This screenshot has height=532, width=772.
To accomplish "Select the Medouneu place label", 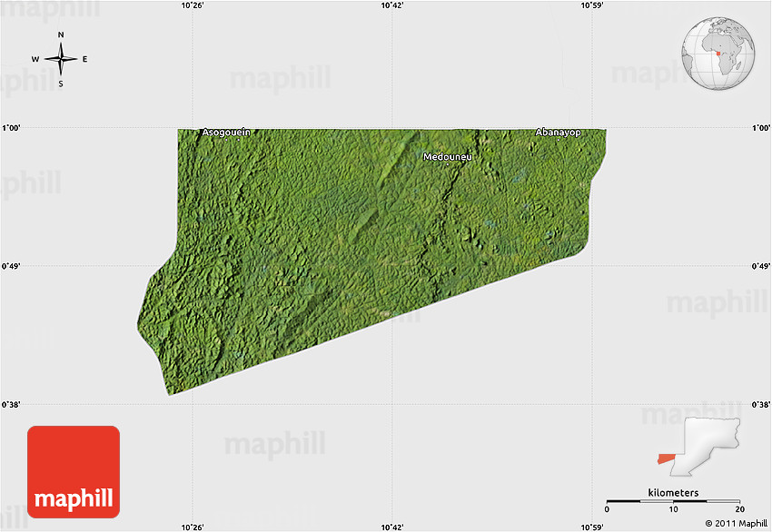I will [x=448, y=156].
